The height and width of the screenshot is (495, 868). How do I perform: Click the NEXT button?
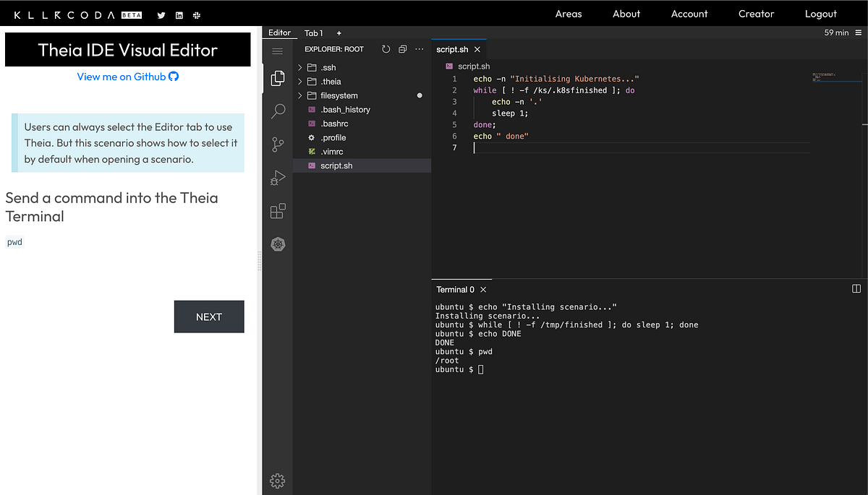[208, 317]
